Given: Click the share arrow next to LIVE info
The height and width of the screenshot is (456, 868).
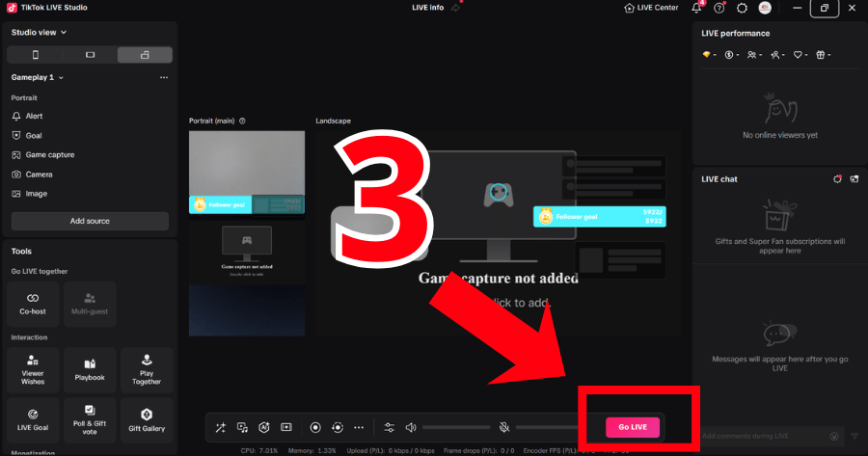Looking at the screenshot, I should pos(455,8).
